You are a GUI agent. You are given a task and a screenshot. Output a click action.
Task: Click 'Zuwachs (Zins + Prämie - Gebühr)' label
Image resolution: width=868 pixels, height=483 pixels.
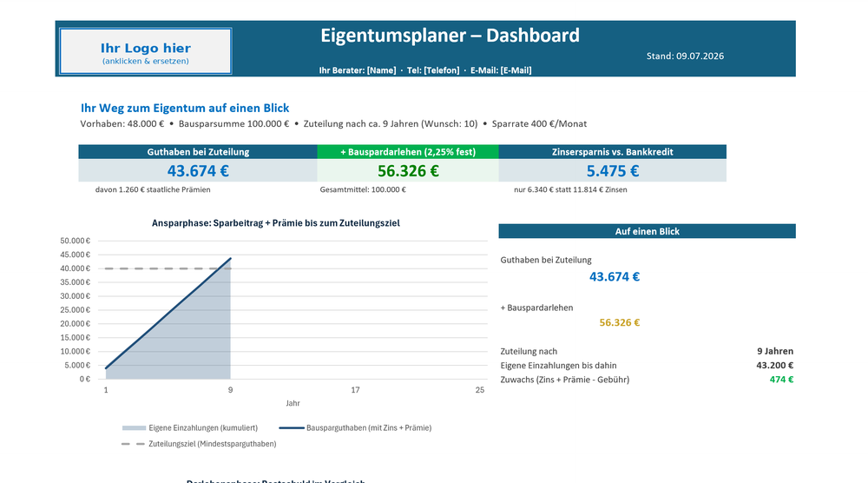tap(565, 380)
